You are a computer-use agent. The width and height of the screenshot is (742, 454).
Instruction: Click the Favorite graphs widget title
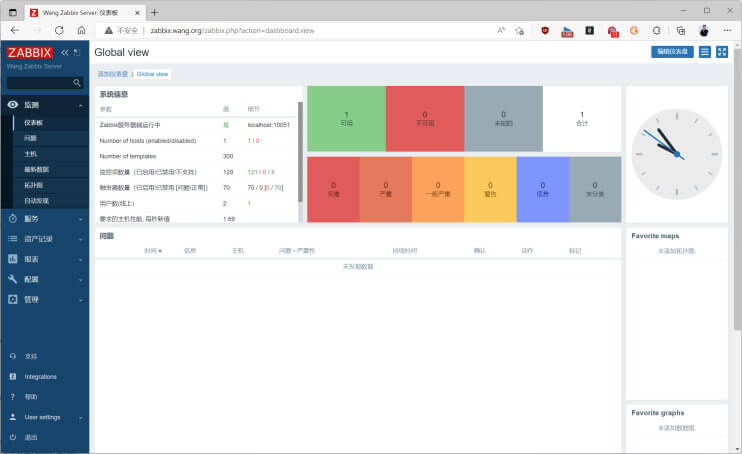point(657,413)
